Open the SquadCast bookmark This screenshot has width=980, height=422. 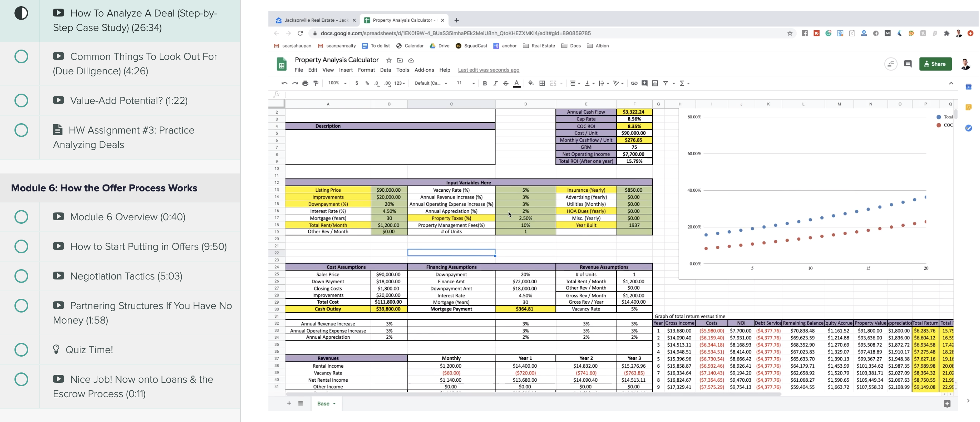(x=471, y=46)
